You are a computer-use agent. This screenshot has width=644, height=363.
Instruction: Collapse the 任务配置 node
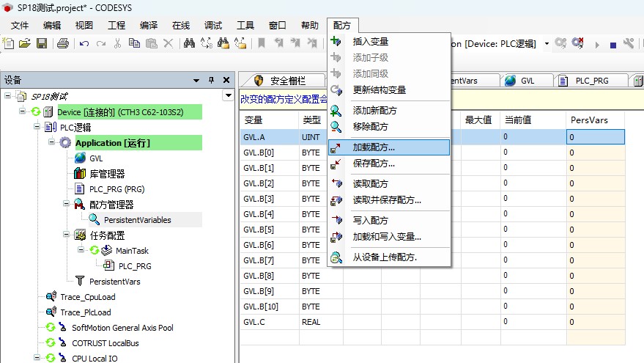66,235
